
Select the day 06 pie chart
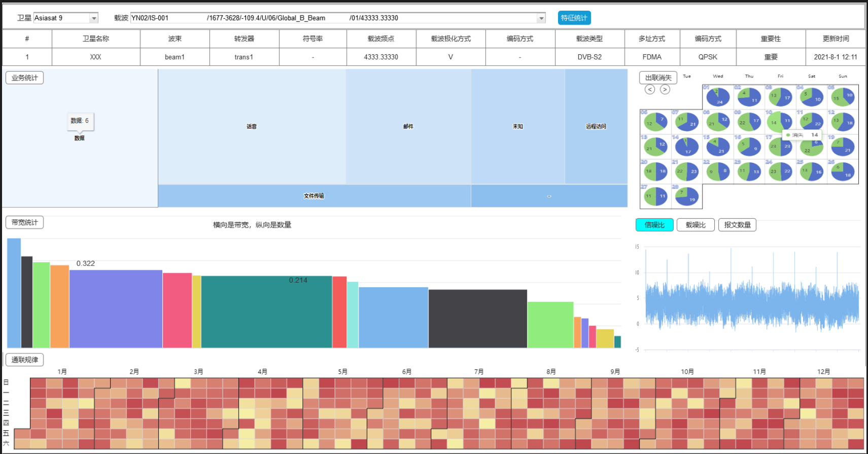655,122
